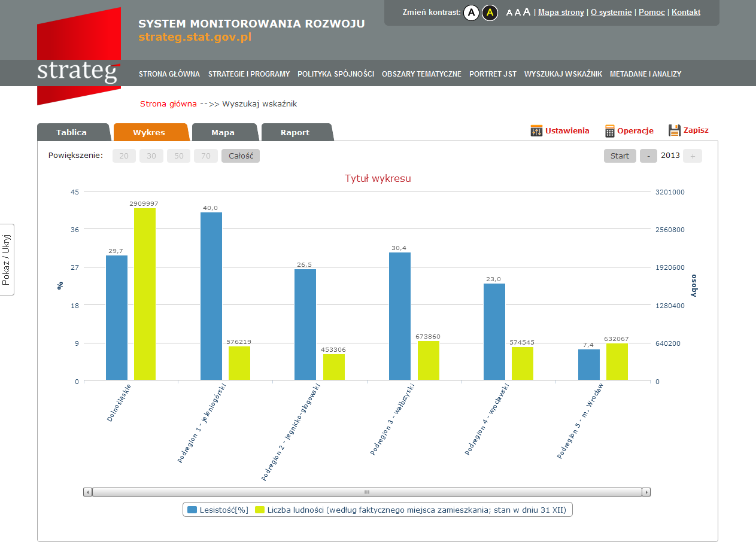Switch to yellow-on-black high contrast icon
756x545 pixels.
click(490, 13)
